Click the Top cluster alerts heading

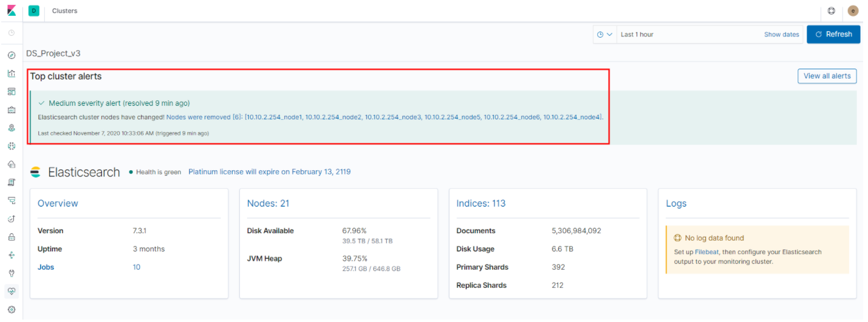click(x=66, y=77)
